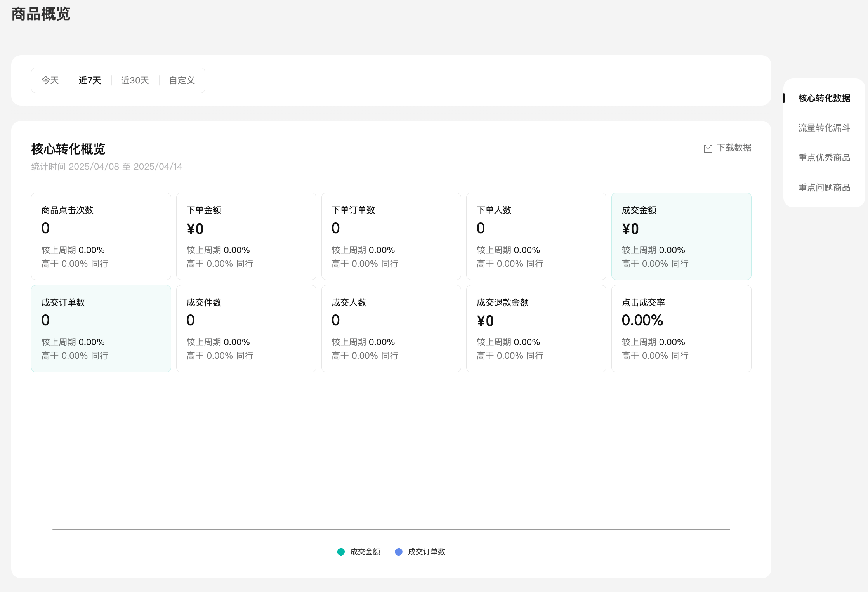The image size is (868, 592).
Task: Navigate to 重点问题商品 anchor
Action: tap(824, 187)
